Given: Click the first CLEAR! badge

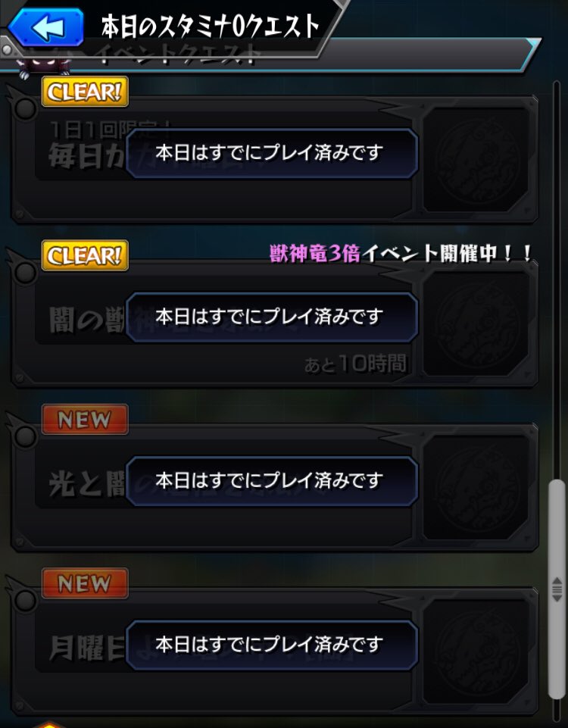Looking at the screenshot, I should [x=85, y=92].
